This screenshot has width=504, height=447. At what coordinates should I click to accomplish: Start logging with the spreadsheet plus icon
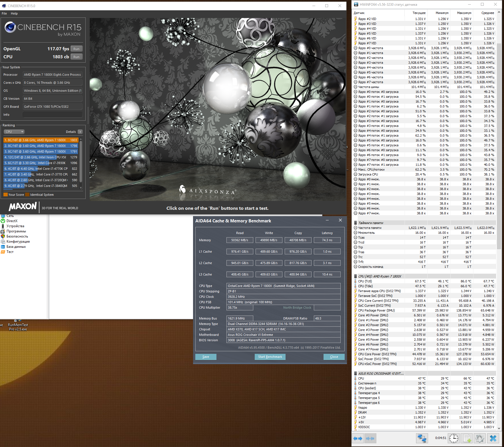(x=467, y=438)
